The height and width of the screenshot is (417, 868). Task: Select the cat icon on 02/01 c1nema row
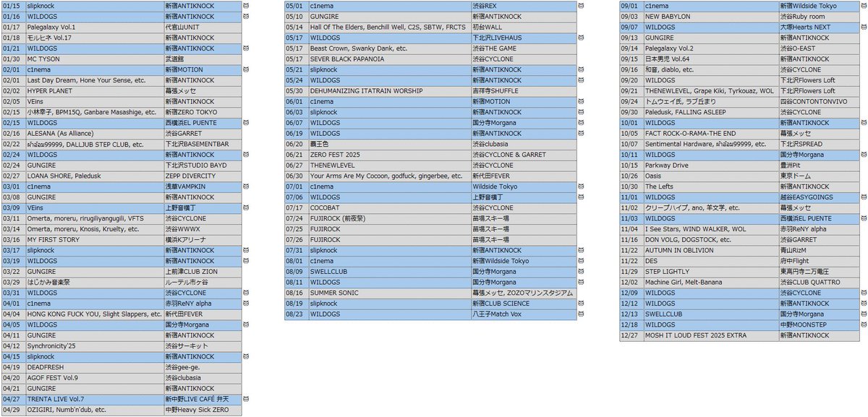click(x=247, y=69)
